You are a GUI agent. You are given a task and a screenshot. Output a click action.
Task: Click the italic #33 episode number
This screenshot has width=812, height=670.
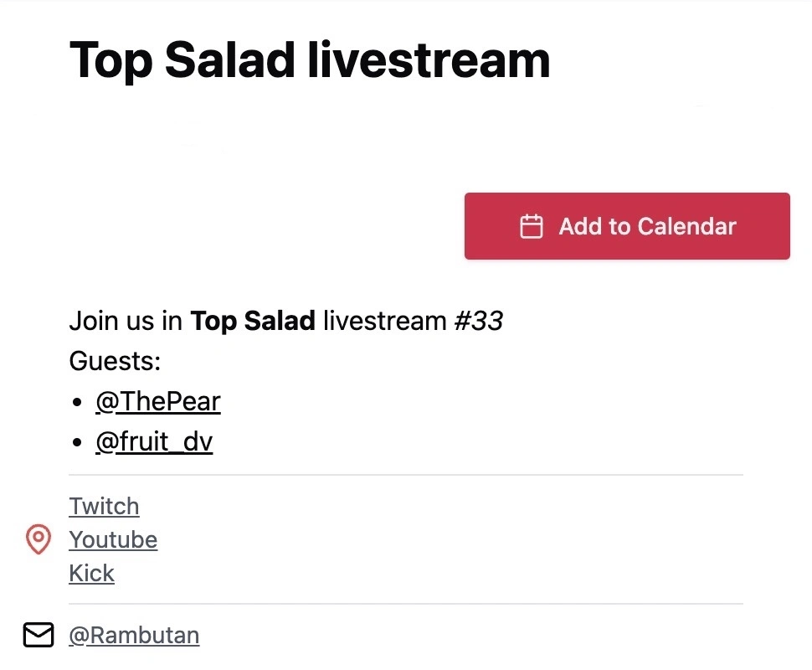pyautogui.click(x=478, y=321)
